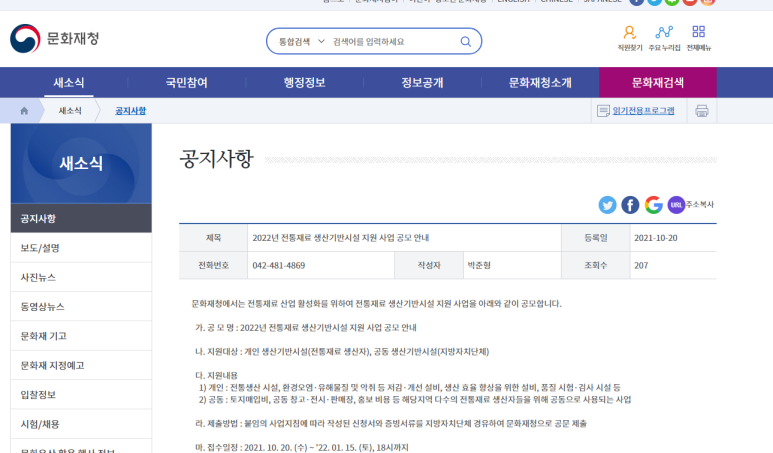This screenshot has height=453, width=773.
Task: Click the print page icon
Action: tap(702, 110)
